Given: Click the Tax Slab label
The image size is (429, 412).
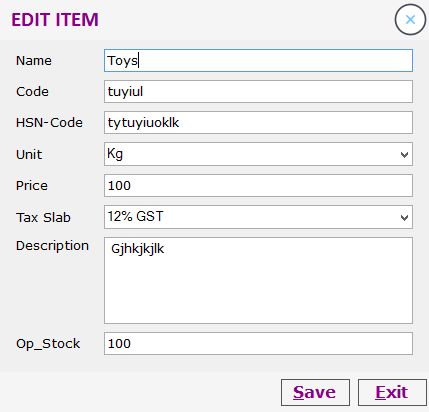Looking at the screenshot, I should click(43, 217).
